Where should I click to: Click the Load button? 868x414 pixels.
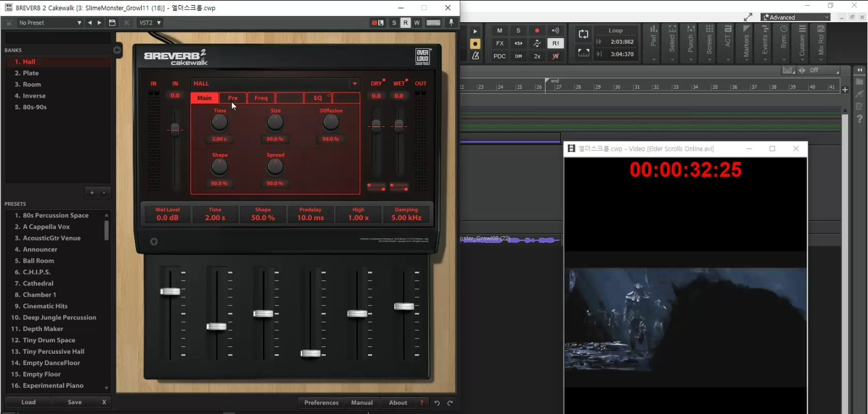28,402
